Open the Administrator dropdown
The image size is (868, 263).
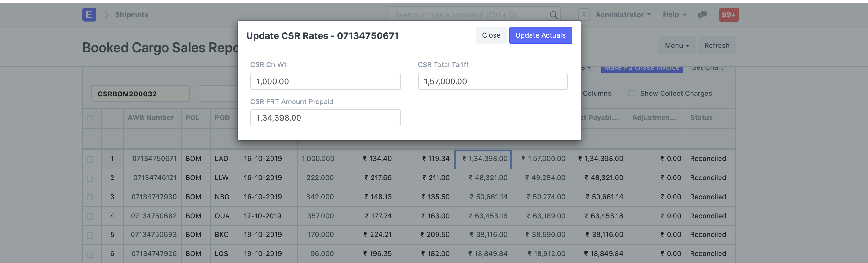[623, 14]
